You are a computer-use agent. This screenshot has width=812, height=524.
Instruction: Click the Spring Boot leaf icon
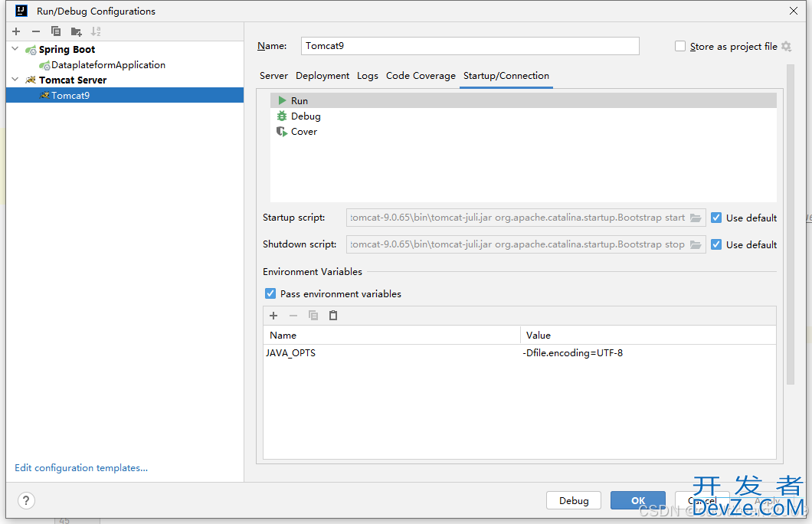31,50
